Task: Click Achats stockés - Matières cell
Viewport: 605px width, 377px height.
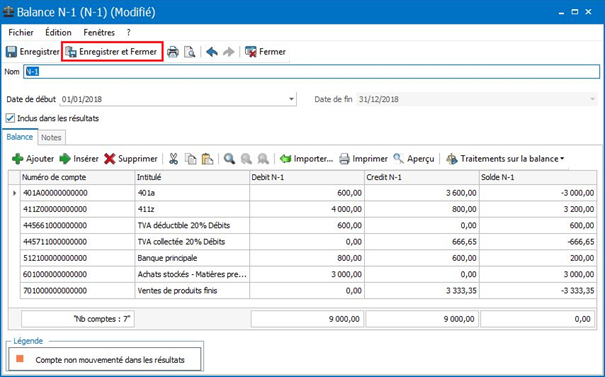Action: click(192, 274)
